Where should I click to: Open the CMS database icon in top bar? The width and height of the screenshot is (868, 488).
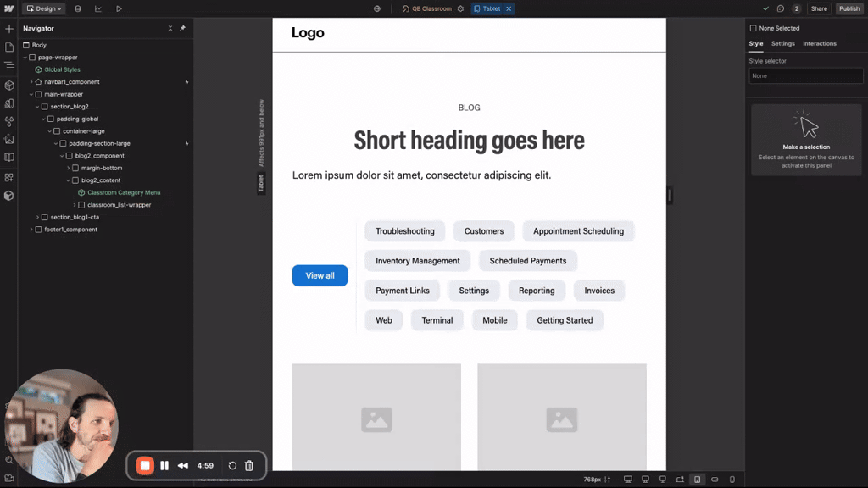(x=77, y=8)
